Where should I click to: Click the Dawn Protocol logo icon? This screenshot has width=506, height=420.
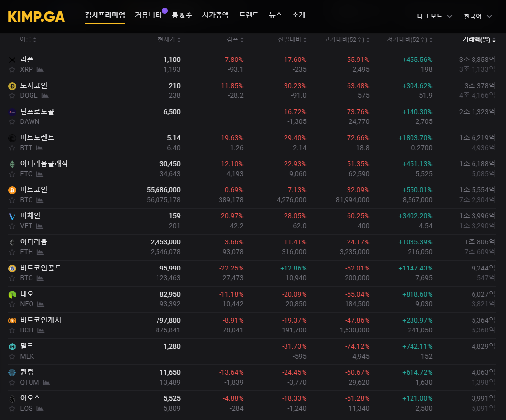point(12,112)
